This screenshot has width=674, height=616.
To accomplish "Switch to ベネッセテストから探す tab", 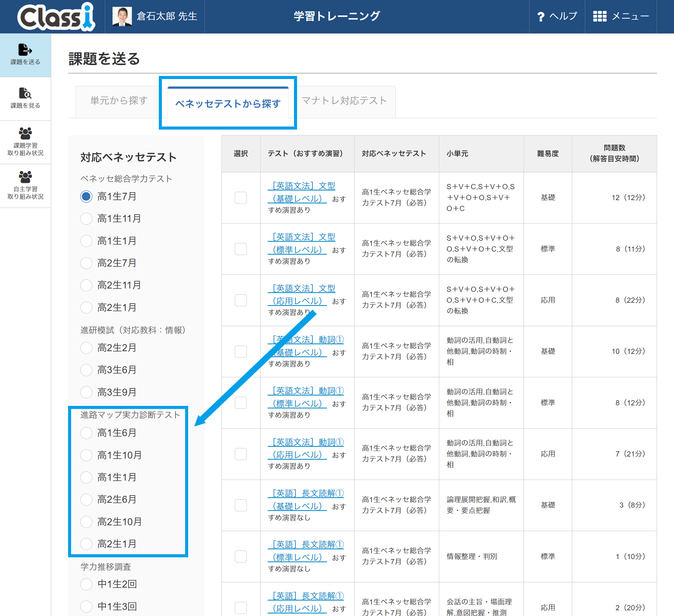I will [228, 104].
